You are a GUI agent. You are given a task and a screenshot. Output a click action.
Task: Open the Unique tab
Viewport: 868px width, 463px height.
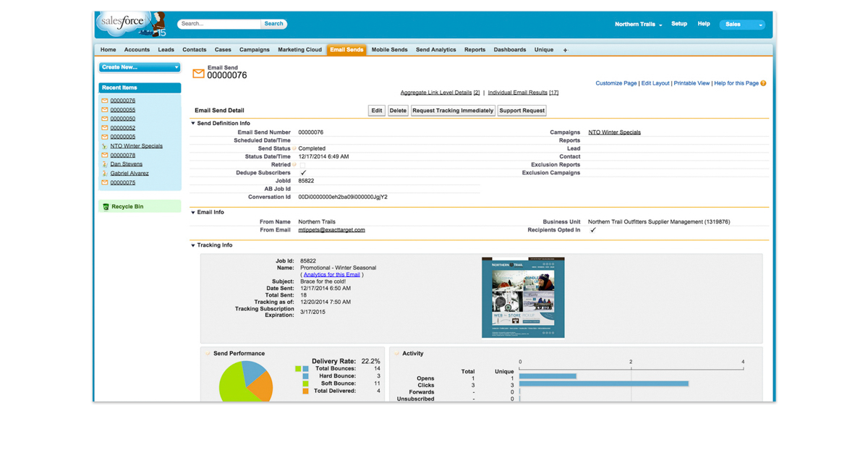[x=544, y=50]
